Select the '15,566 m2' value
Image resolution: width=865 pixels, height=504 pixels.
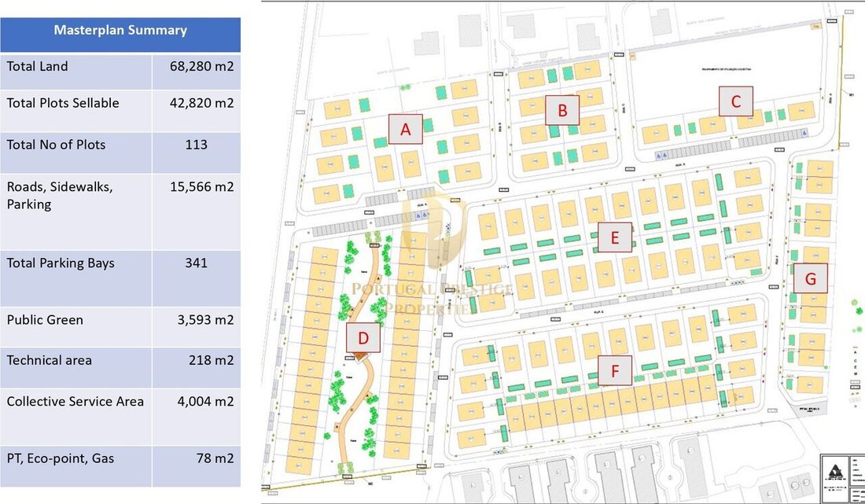click(x=202, y=187)
